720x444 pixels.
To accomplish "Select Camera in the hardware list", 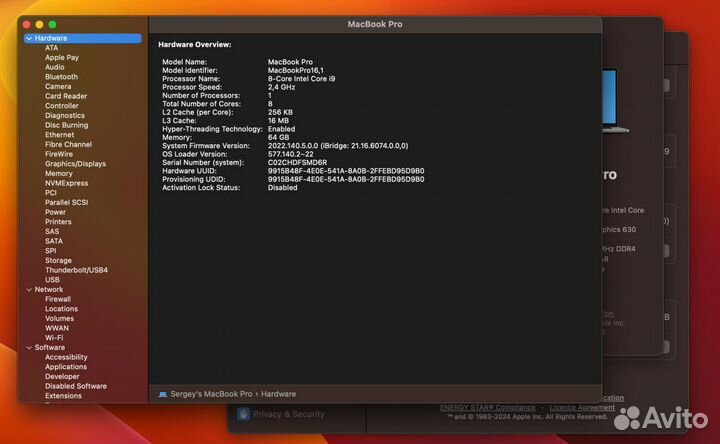I will pos(58,86).
